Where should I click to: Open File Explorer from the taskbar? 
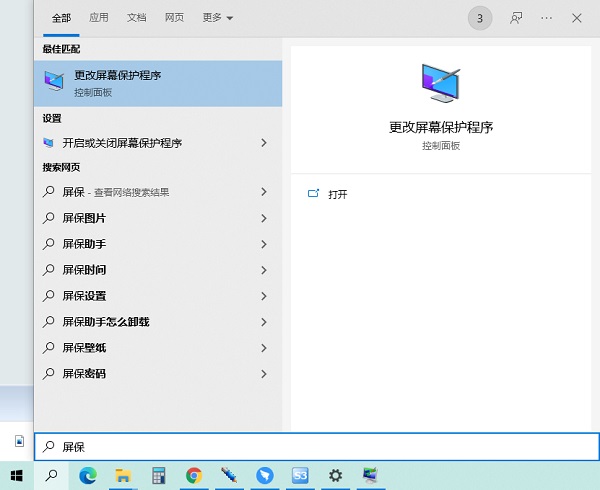[x=123, y=476]
